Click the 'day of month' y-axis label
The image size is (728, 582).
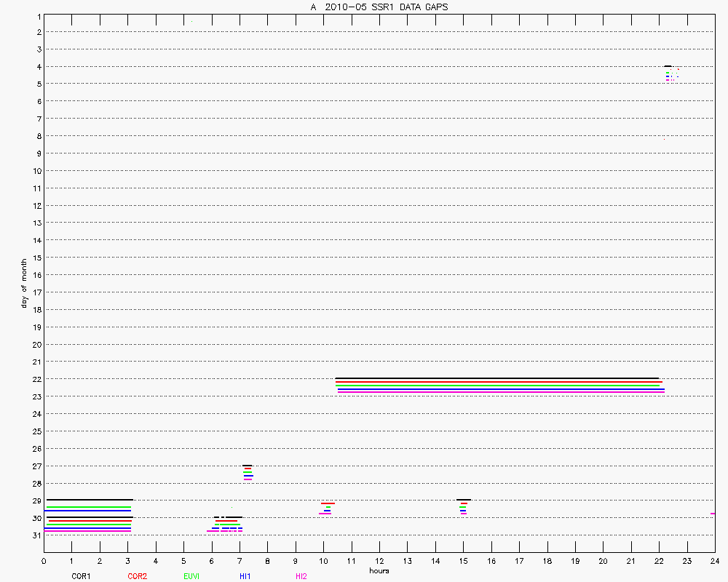pyautogui.click(x=23, y=283)
